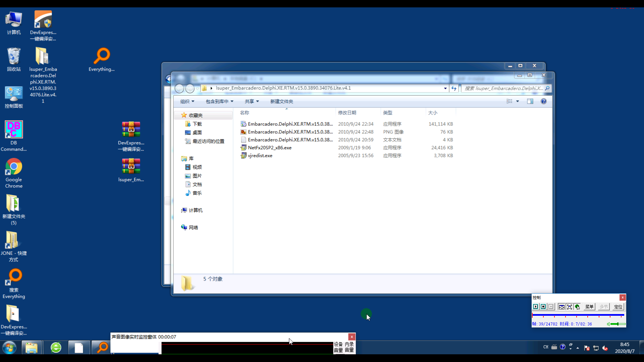This screenshot has width=644, height=362.
Task: Open 包含到库中 dropdown menu
Action: 219,101
